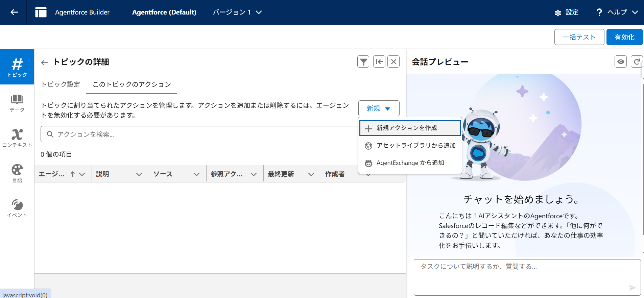
Task: Open the イベント sidebar panel
Action: [17, 208]
